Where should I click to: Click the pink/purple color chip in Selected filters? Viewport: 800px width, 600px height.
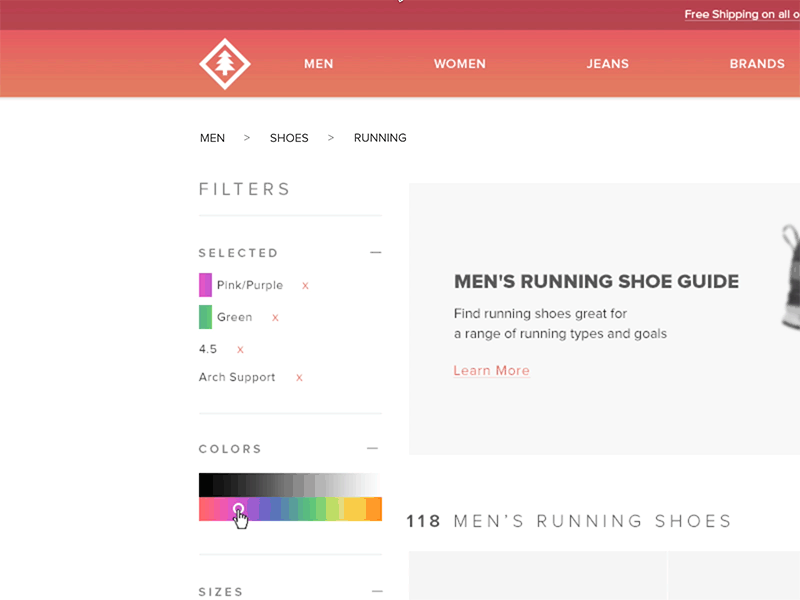coord(203,285)
